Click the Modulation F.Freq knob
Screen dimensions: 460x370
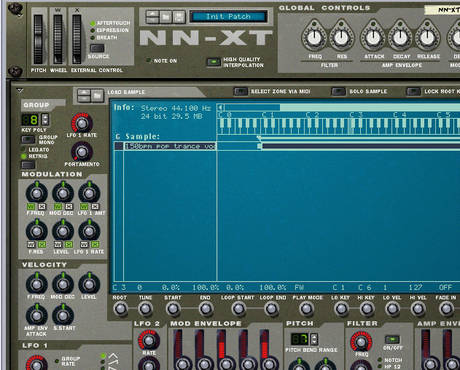tap(36, 193)
